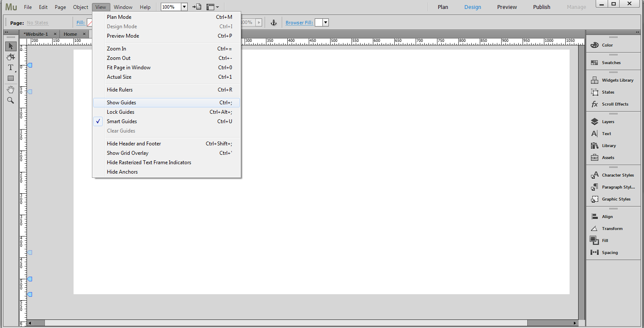Select the Zoom tool
The height and width of the screenshot is (328, 644).
pyautogui.click(x=11, y=100)
